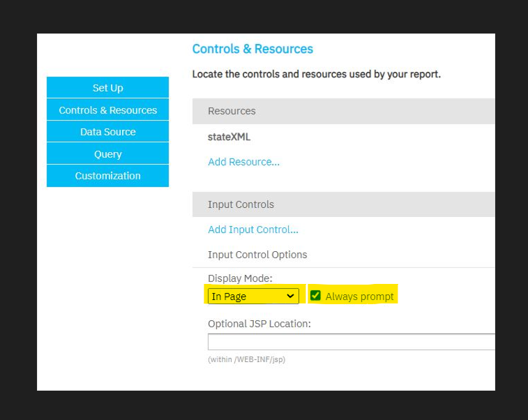Screen dimensions: 528x420
Task: Focus the Optional JSP Location text field
Action: [x=352, y=342]
